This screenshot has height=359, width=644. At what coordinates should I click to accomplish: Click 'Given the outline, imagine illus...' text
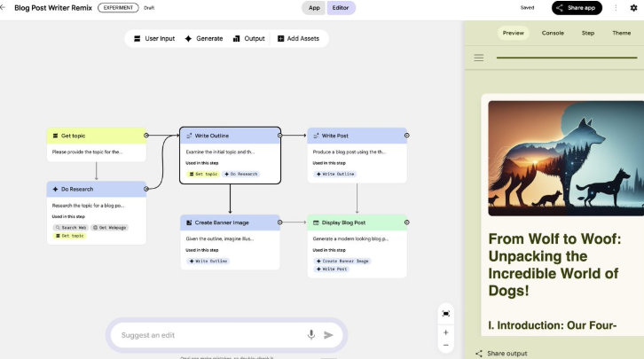click(220, 238)
